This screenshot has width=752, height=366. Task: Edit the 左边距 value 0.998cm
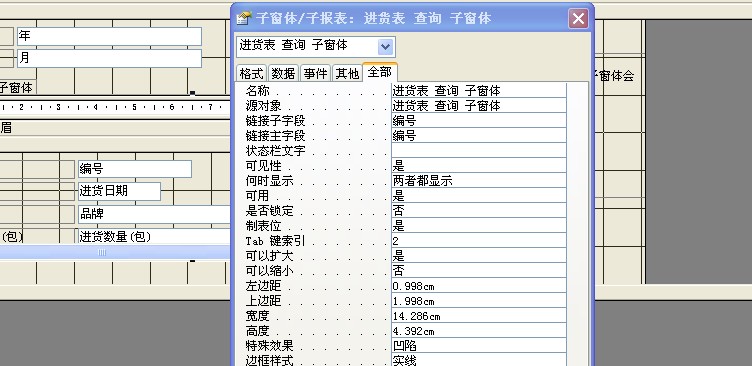point(479,286)
